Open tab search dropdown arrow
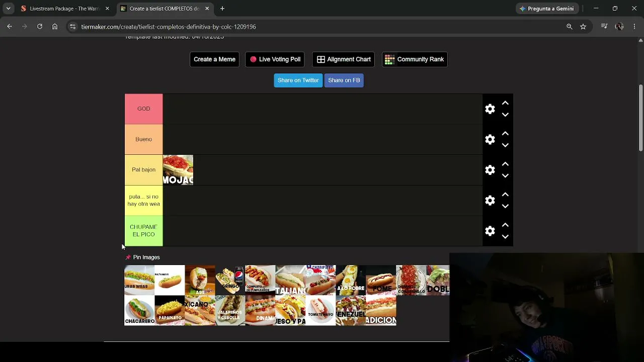Image resolution: width=644 pixels, height=362 pixels. coord(9,9)
